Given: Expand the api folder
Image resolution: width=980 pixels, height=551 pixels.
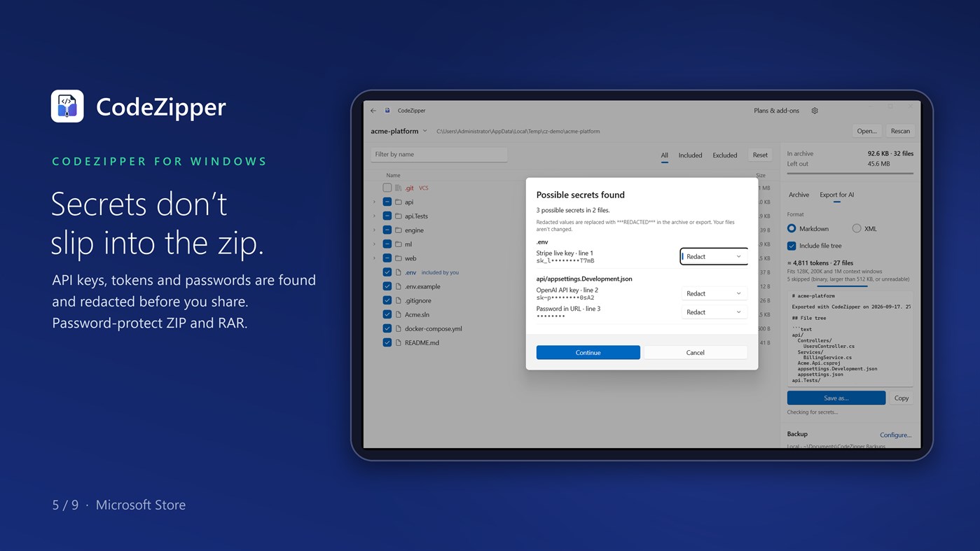Looking at the screenshot, I should tap(374, 202).
